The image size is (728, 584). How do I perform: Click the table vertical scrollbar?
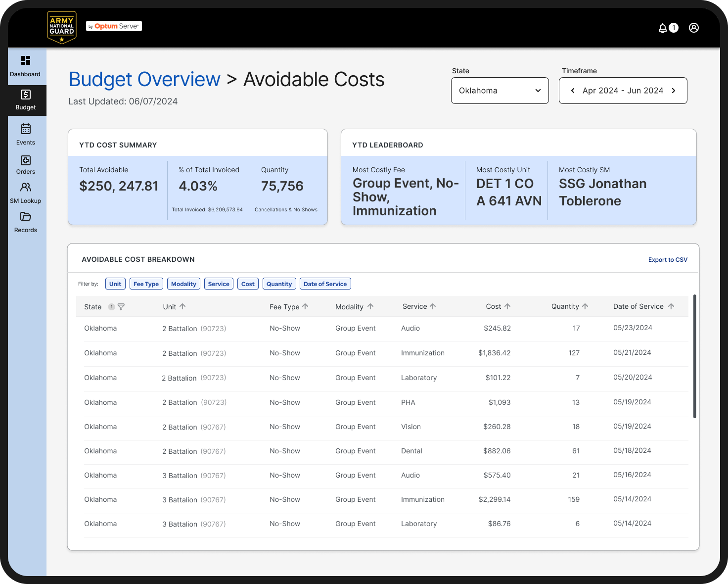pyautogui.click(x=695, y=356)
